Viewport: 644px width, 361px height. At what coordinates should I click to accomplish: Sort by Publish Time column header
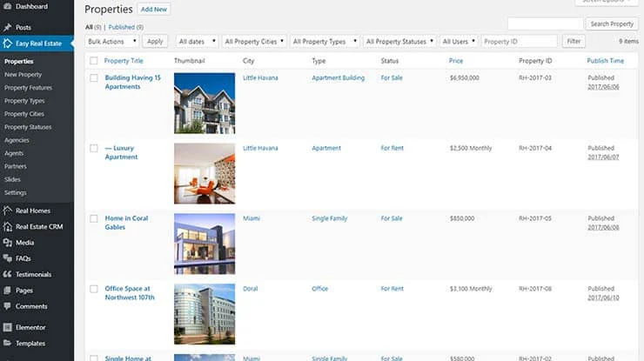tap(606, 61)
